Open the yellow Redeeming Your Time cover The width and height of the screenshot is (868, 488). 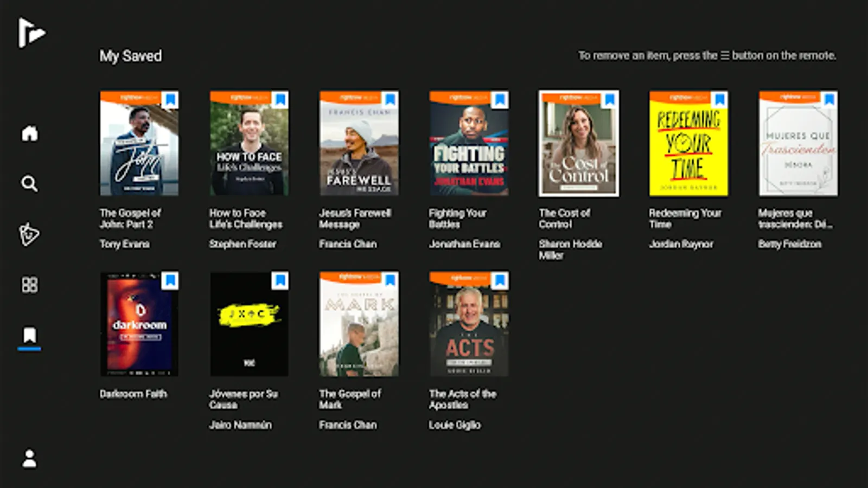pyautogui.click(x=688, y=143)
